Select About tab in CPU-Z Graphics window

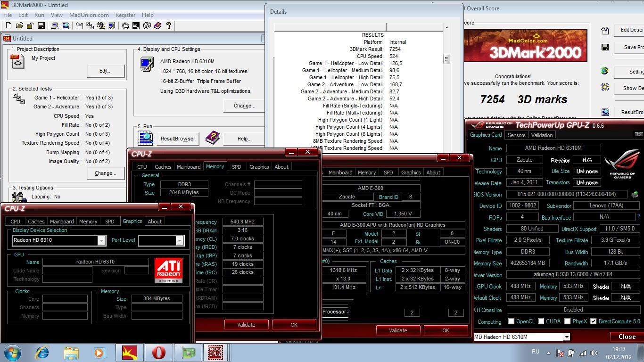pos(155,221)
